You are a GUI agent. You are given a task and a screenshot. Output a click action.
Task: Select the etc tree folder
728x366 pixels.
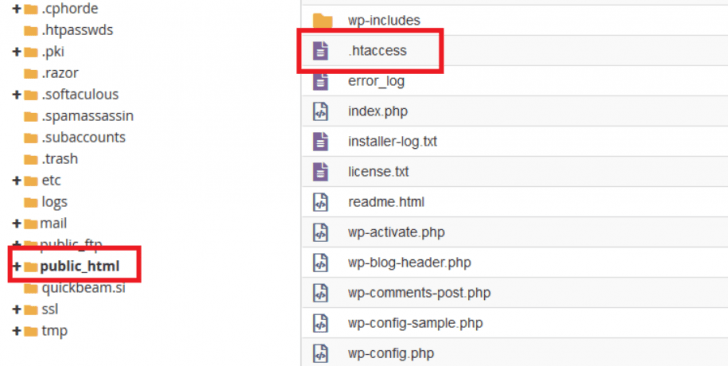coord(51,180)
